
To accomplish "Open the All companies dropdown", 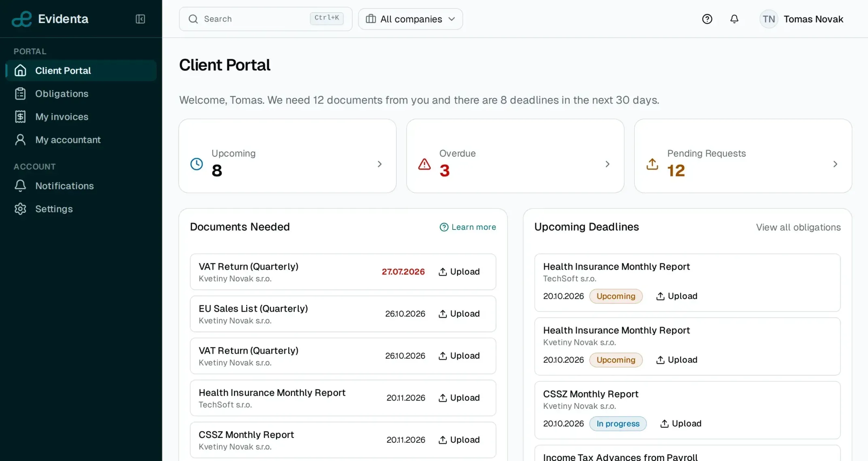I will pyautogui.click(x=411, y=19).
